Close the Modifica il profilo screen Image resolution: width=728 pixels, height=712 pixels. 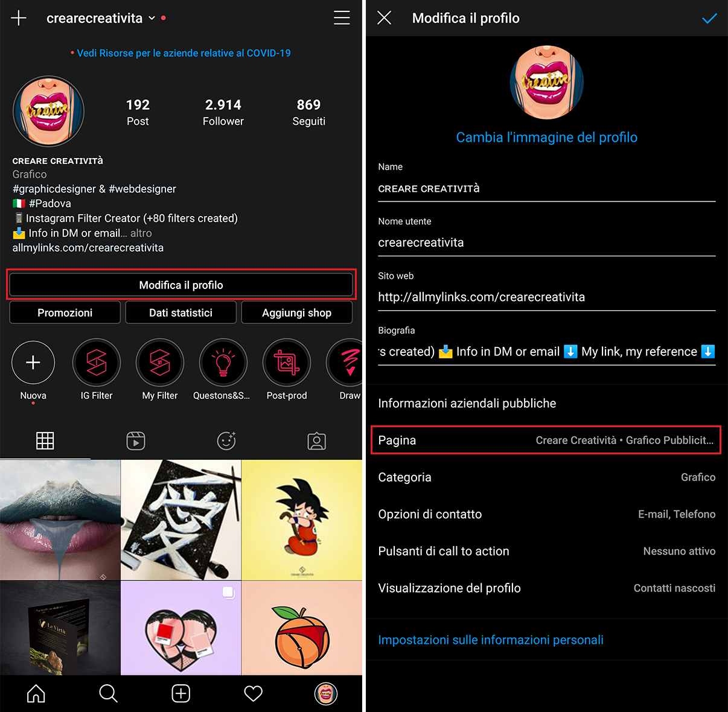[385, 18]
